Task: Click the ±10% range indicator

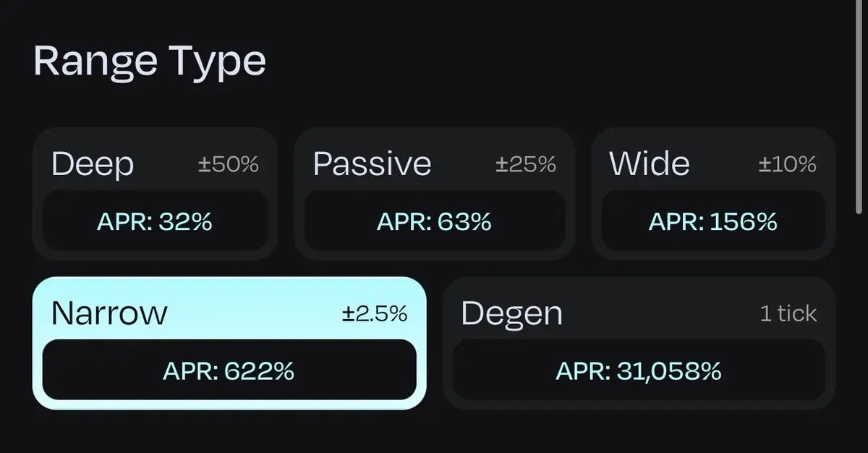Action: [787, 165]
